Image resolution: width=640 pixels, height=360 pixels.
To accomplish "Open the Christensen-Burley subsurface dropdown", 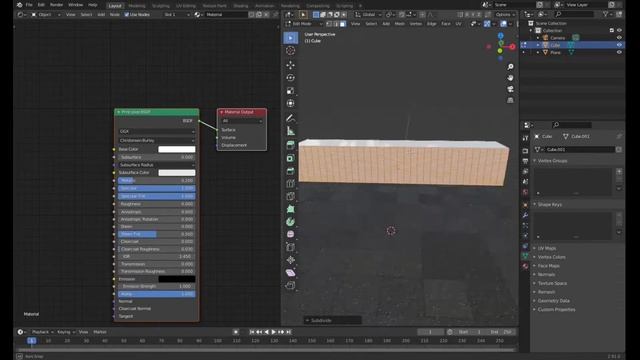I will coord(157,140).
